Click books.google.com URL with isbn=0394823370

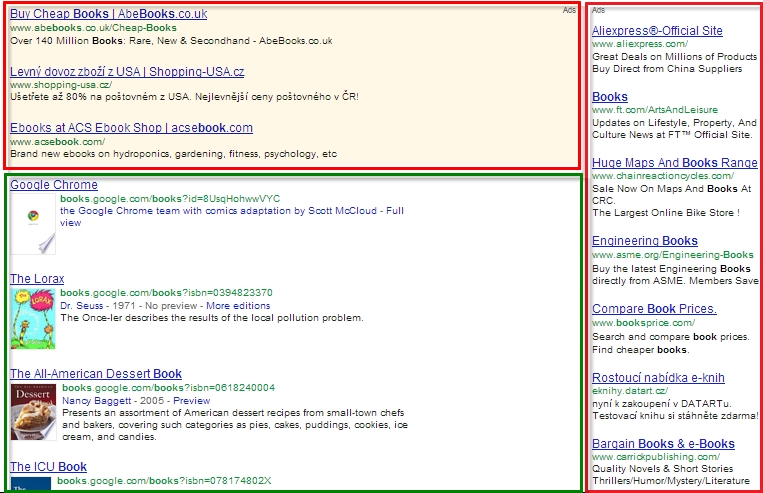click(166, 292)
